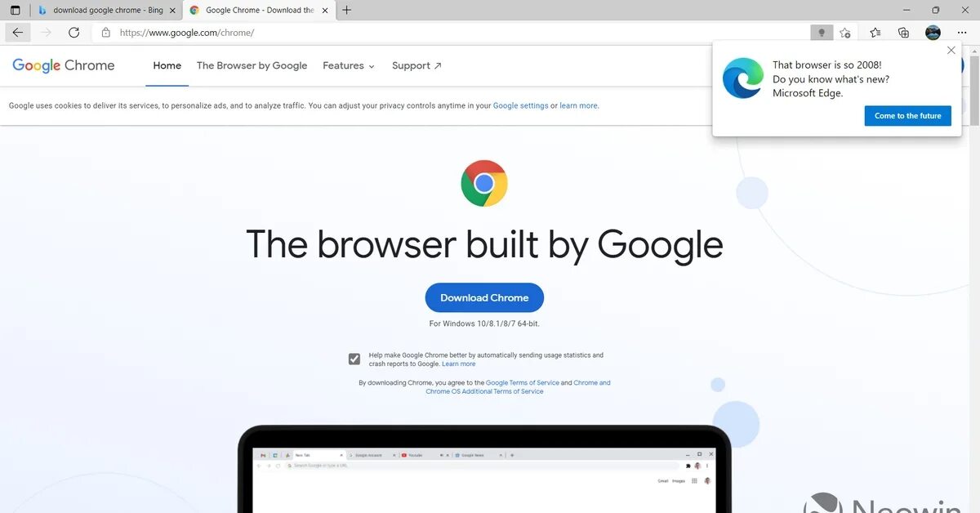
Task: Click the Download Chrome button
Action: click(484, 297)
